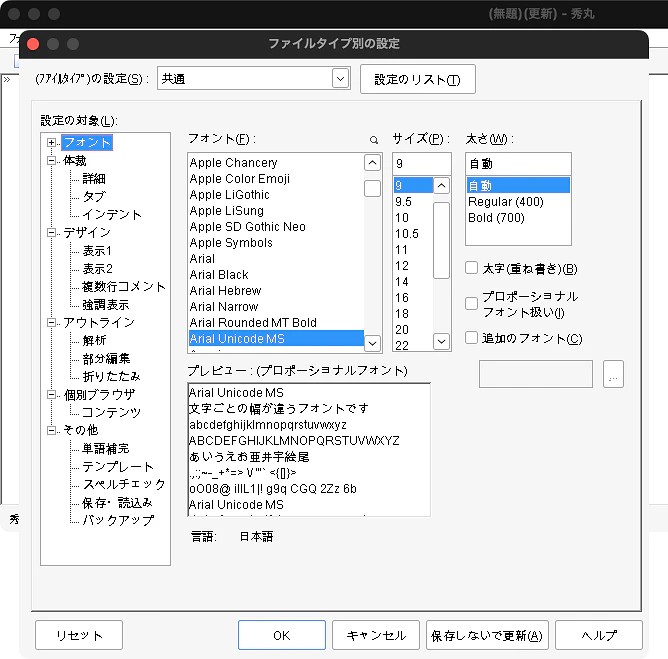
Task: Choose Apple Color Emoji font
Action: (276, 178)
